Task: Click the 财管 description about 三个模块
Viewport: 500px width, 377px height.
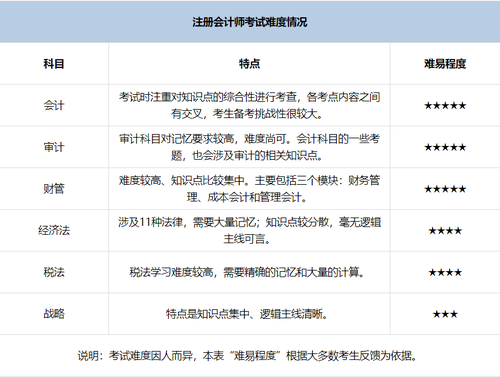Action: click(249, 189)
